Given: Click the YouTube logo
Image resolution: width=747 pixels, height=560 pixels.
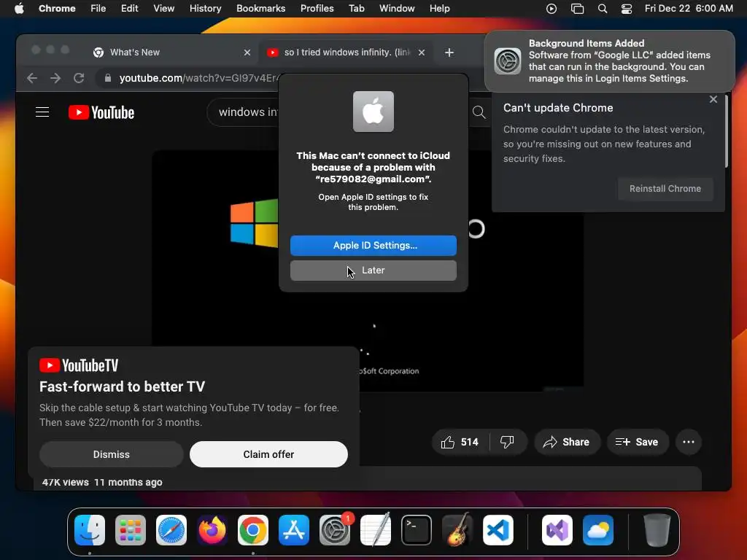Looking at the screenshot, I should 101,112.
